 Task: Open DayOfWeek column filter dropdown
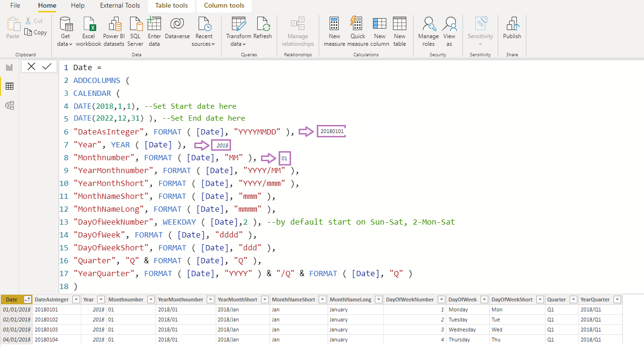pyautogui.click(x=484, y=299)
